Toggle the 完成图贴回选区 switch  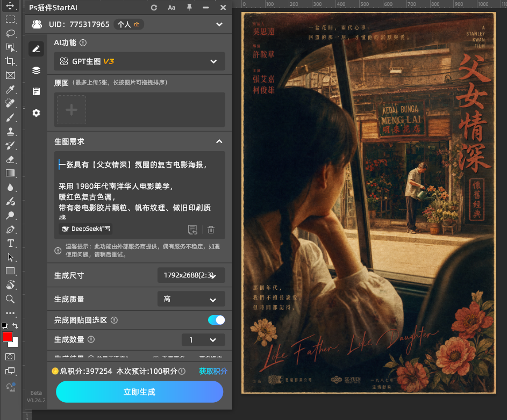click(x=216, y=320)
